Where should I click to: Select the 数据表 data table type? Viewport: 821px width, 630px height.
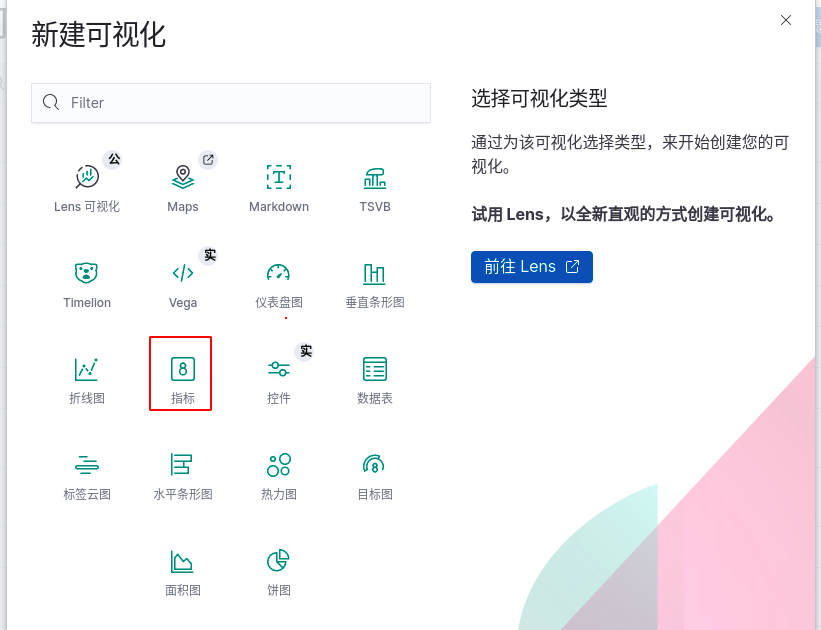point(374,374)
